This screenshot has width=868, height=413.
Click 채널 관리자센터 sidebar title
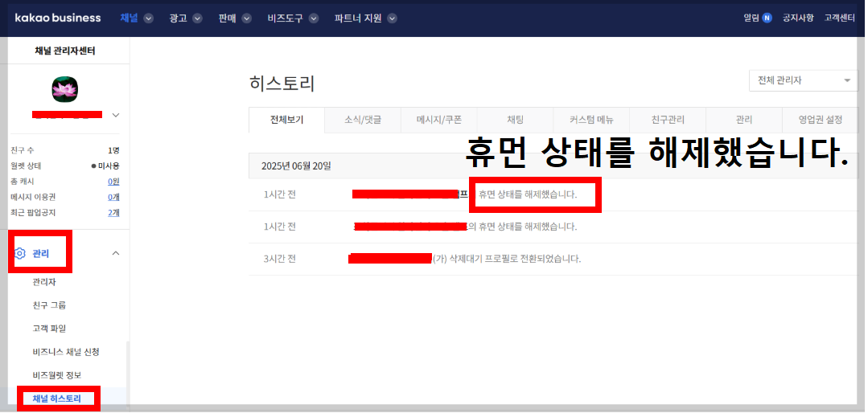65,51
